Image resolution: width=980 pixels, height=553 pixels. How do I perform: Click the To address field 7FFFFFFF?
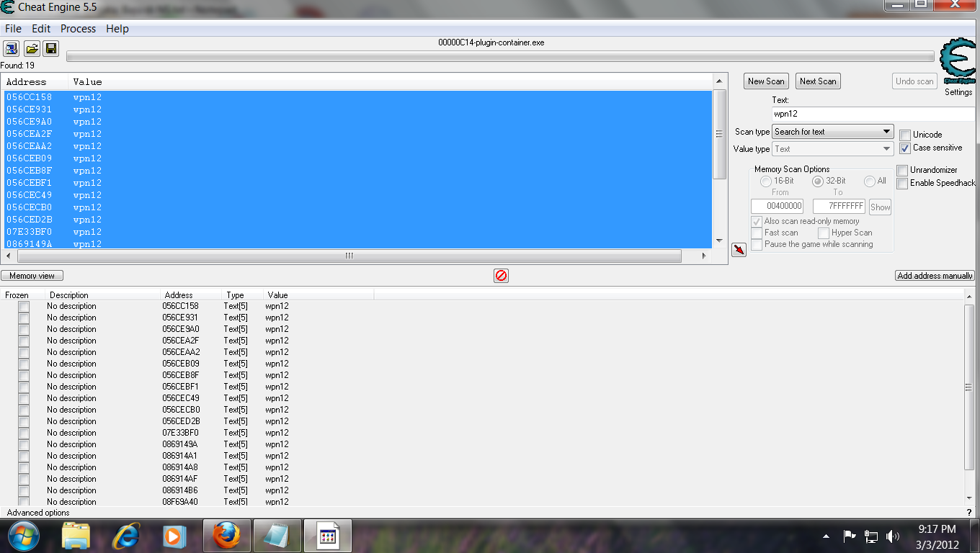point(839,207)
